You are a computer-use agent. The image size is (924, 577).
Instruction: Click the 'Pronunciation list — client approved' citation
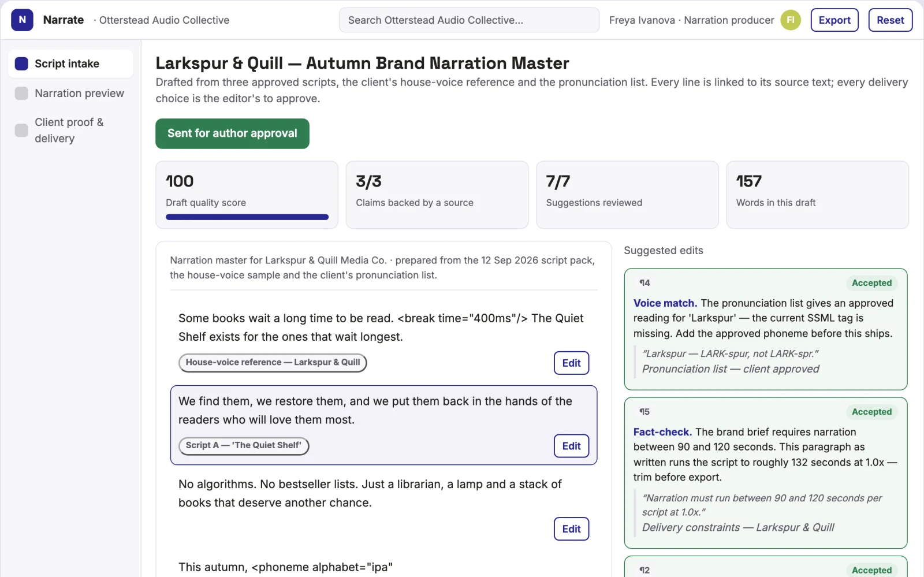(x=731, y=369)
